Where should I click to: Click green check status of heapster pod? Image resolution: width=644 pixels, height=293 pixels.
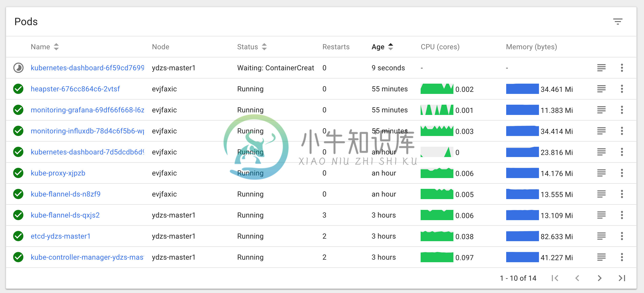pyautogui.click(x=18, y=89)
